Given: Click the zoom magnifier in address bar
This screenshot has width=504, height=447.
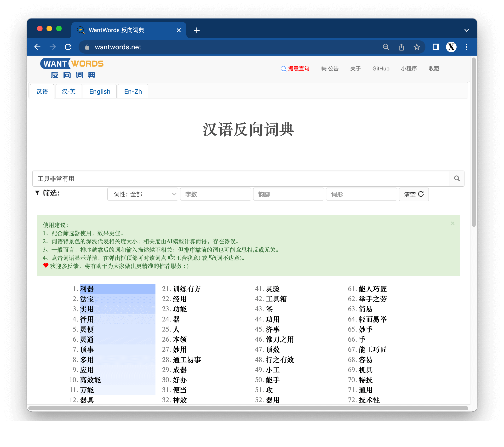Looking at the screenshot, I should pos(386,47).
